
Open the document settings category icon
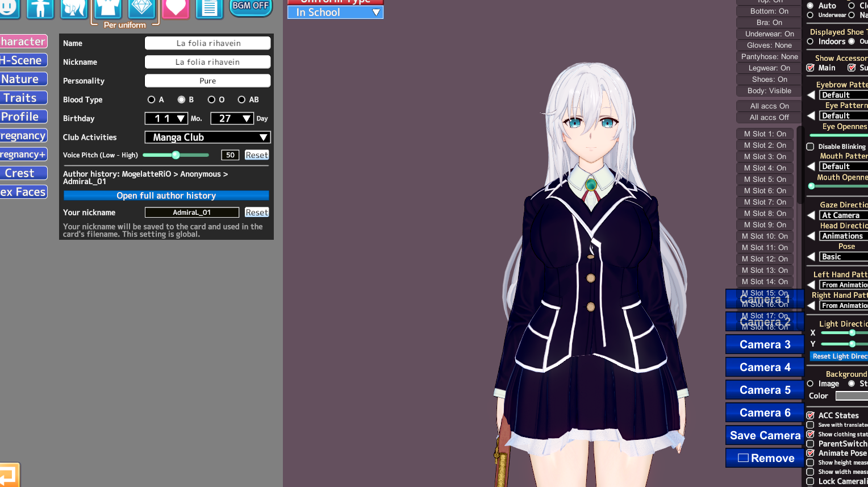[x=209, y=8]
